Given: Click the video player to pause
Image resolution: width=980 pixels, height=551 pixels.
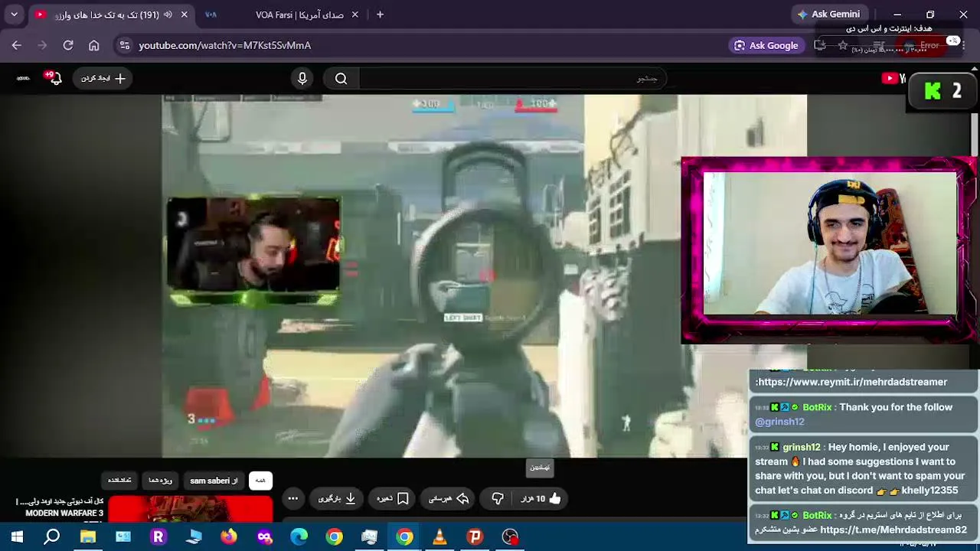Looking at the screenshot, I should point(484,275).
